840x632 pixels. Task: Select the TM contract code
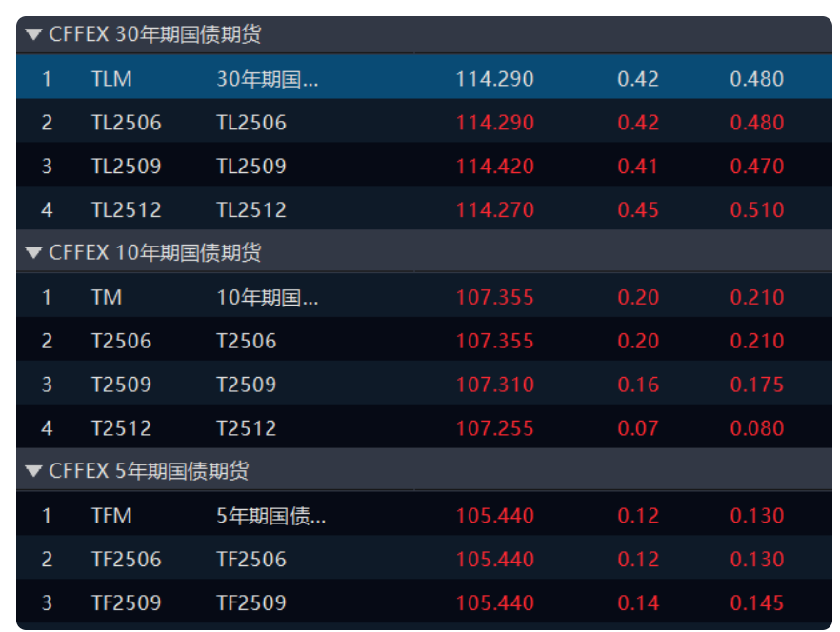click(x=107, y=297)
